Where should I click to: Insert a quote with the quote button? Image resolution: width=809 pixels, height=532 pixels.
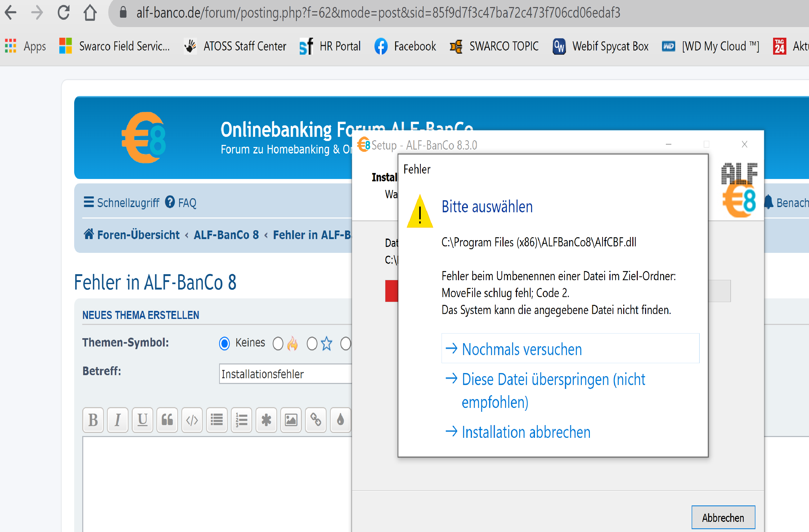pyautogui.click(x=167, y=420)
